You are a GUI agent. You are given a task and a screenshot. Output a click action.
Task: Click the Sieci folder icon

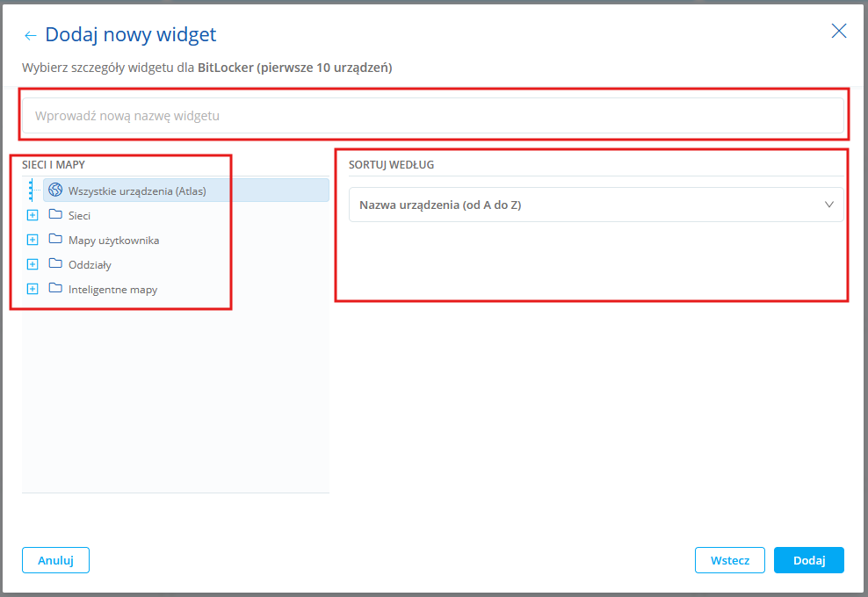coord(55,215)
